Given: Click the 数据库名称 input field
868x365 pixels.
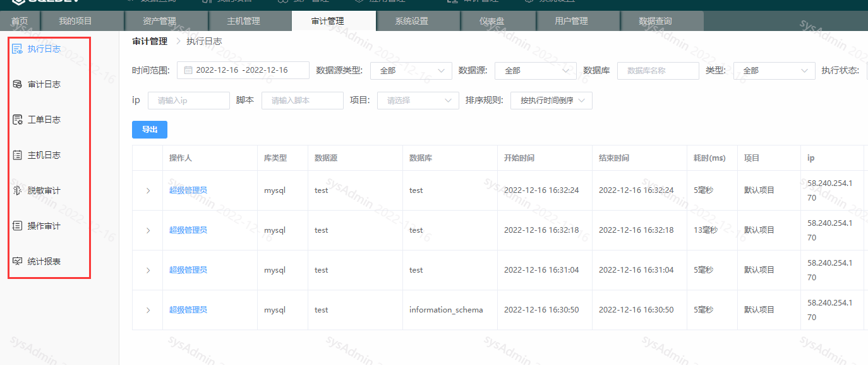Looking at the screenshot, I should coord(658,70).
